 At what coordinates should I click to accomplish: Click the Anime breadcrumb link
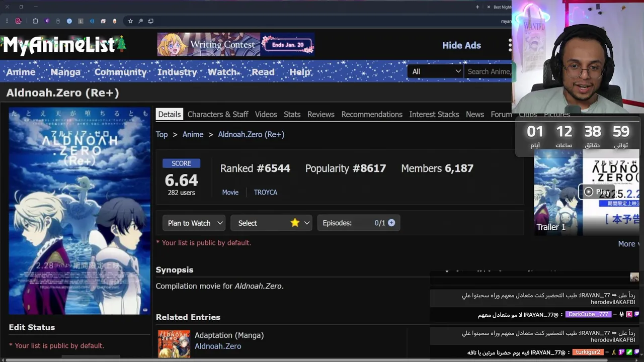(x=193, y=134)
